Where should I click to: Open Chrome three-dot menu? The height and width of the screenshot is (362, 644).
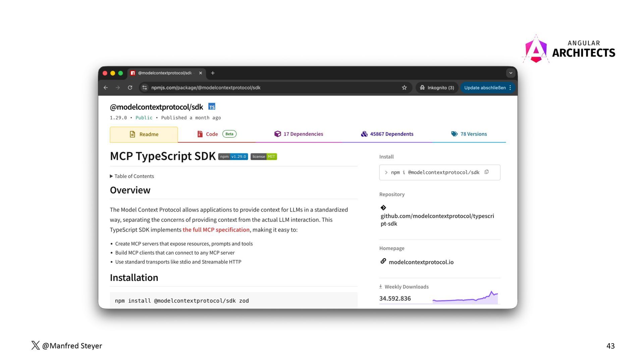(x=510, y=87)
